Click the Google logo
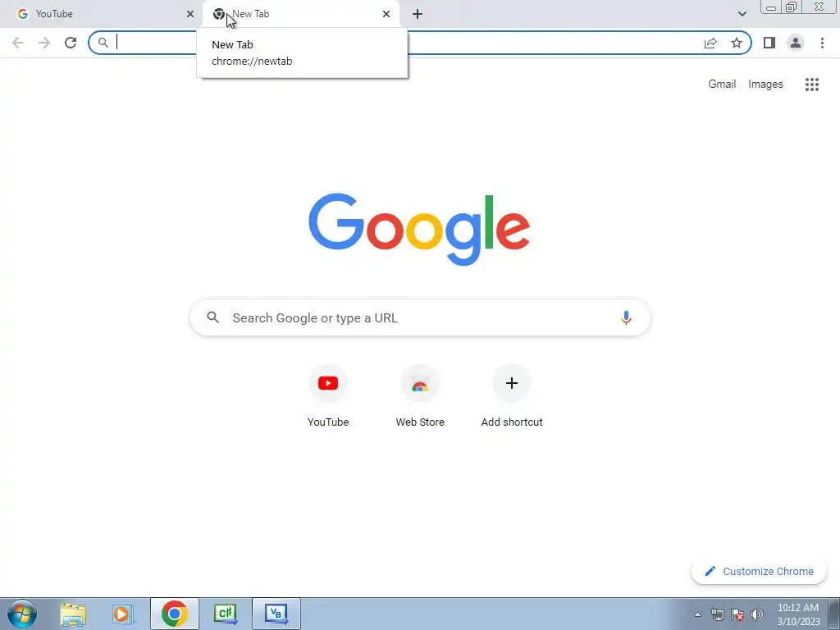 419,230
